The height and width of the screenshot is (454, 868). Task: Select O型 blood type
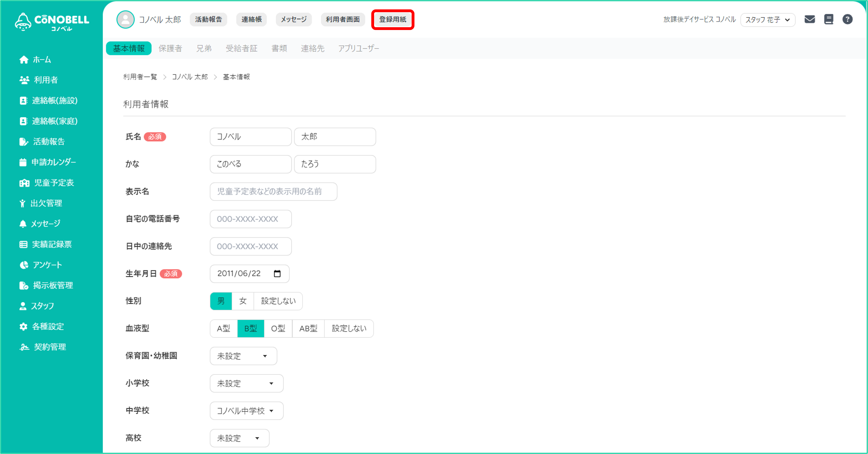(x=278, y=328)
